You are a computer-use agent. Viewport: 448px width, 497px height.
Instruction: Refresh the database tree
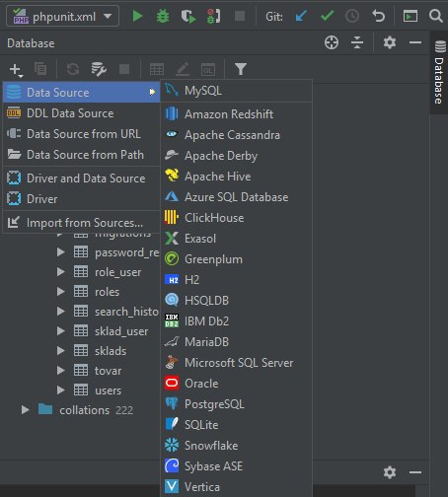point(73,69)
